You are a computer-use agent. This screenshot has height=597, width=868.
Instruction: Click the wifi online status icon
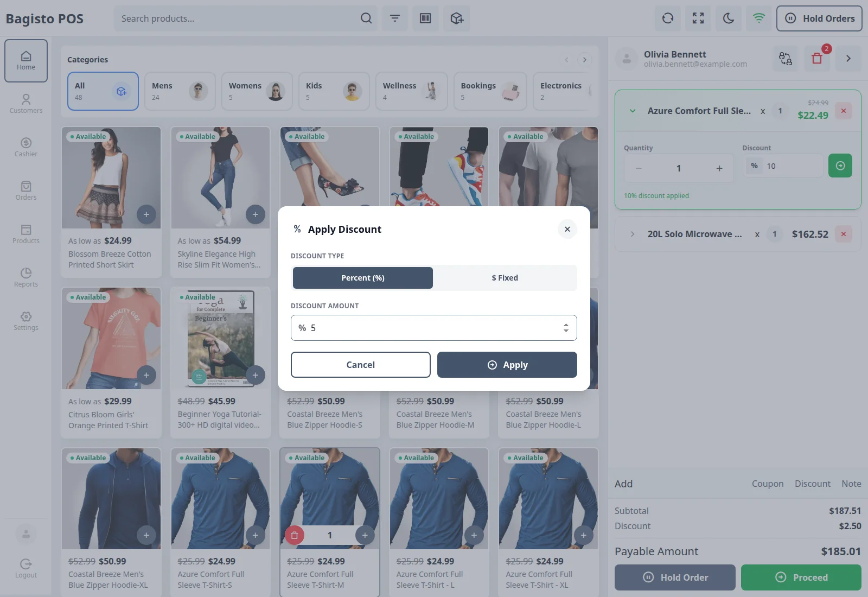click(x=759, y=18)
